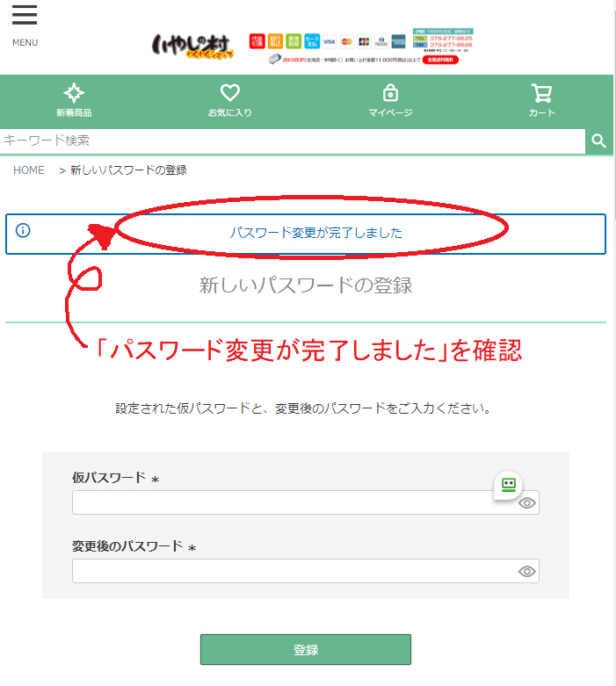Image resolution: width=616 pixels, height=686 pixels.
Task: Click the パスワード変更が完了しました notice
Action: tap(315, 233)
